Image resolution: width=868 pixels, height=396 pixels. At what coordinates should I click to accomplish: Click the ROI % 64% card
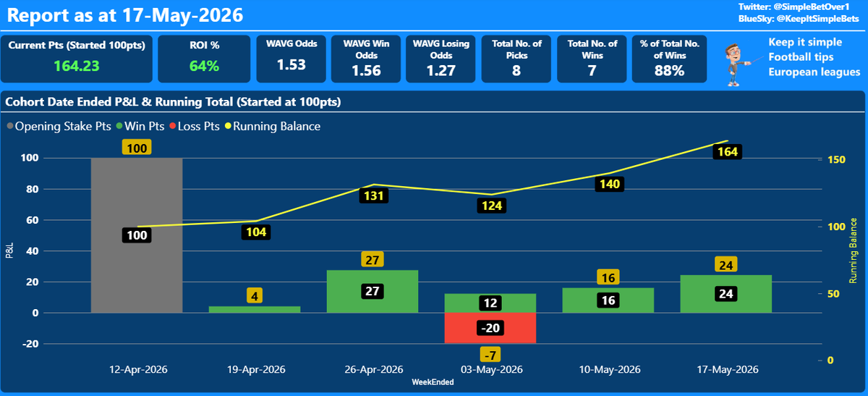pyautogui.click(x=205, y=59)
